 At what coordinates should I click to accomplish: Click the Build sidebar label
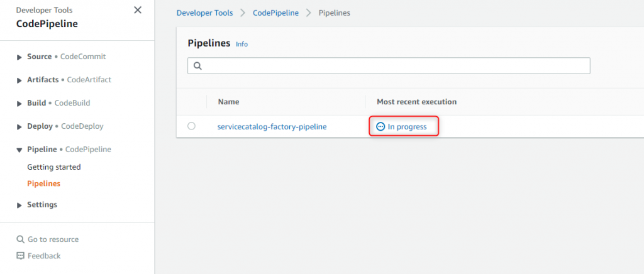tap(36, 103)
